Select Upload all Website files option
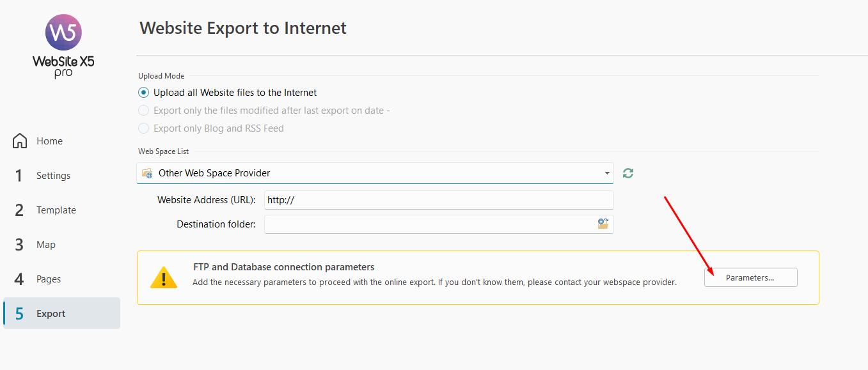Image resolution: width=868 pixels, height=370 pixels. (144, 93)
